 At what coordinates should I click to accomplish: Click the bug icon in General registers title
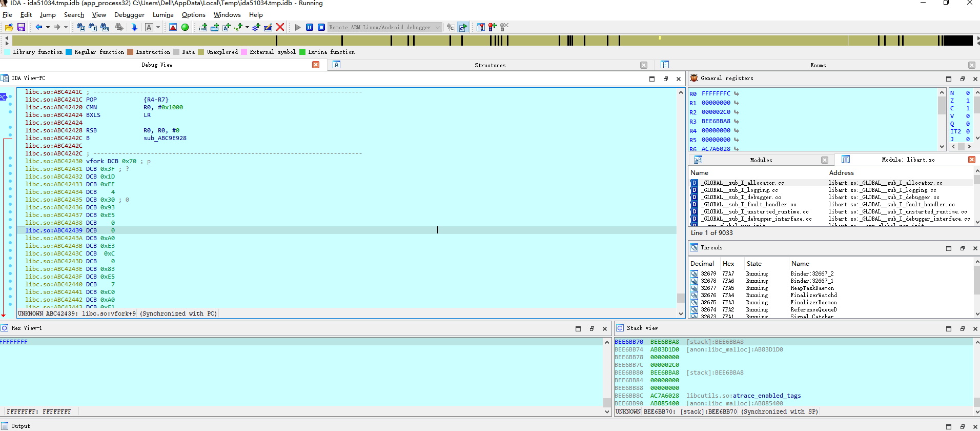coord(694,78)
